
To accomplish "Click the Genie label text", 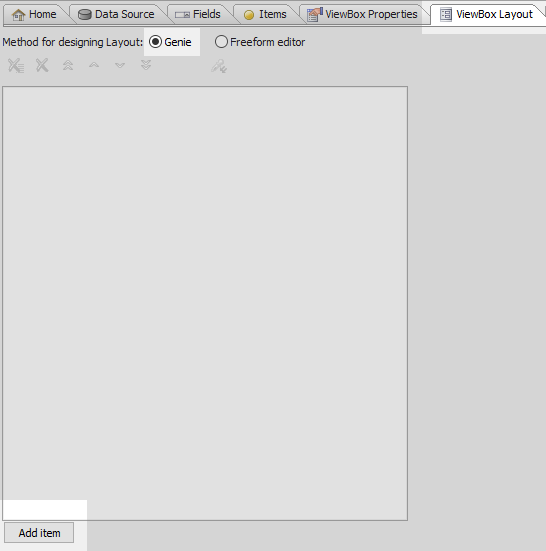I will [178, 42].
